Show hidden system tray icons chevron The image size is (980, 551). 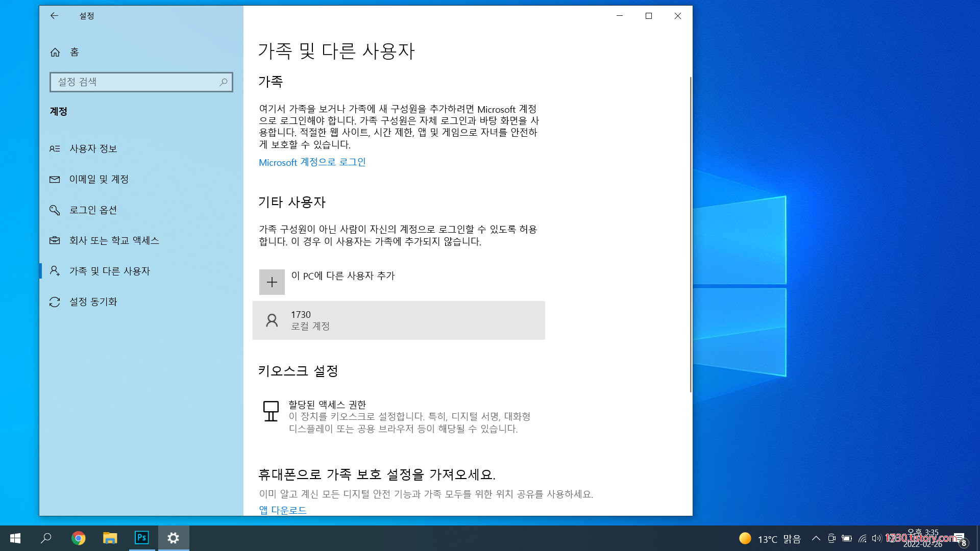click(816, 538)
